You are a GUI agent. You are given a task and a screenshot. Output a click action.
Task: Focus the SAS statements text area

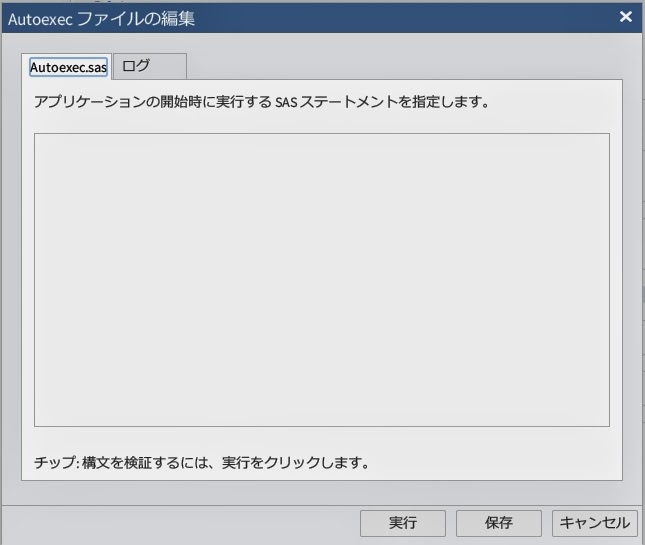pos(322,280)
